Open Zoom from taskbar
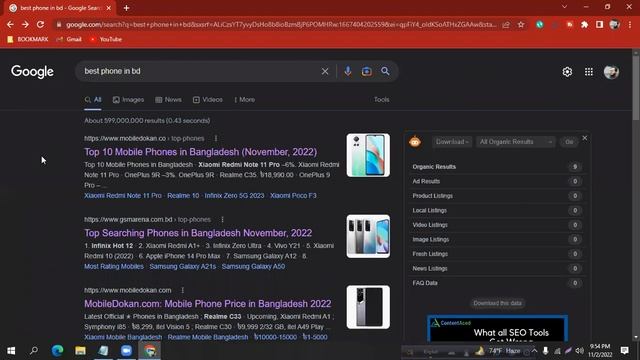Screen dimensions: 640x360 (x=126, y=351)
